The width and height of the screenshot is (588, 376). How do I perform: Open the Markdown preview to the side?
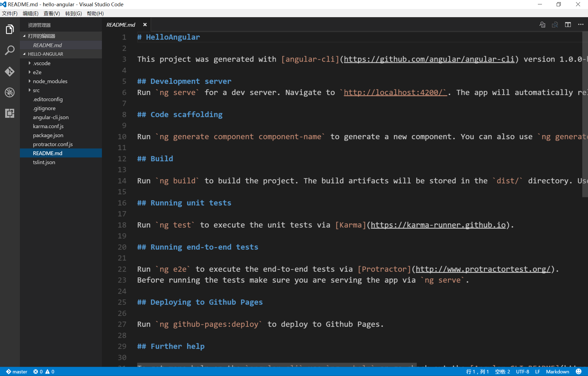tap(555, 25)
